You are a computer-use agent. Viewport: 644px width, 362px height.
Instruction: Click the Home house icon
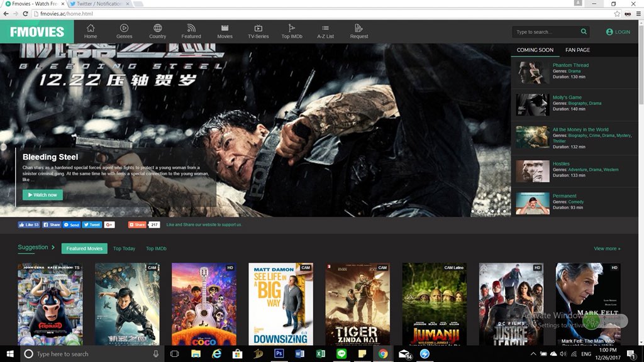[x=91, y=28]
